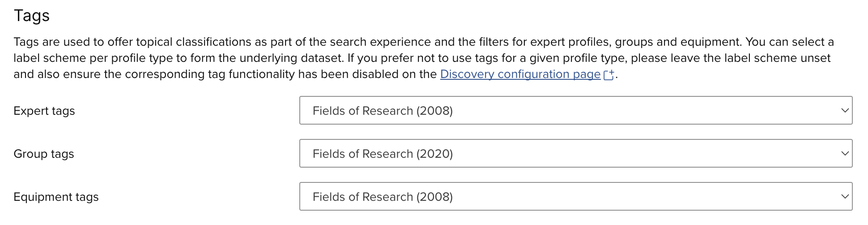The height and width of the screenshot is (225, 868).
Task: Open the Expert tags dropdown
Action: pos(575,111)
